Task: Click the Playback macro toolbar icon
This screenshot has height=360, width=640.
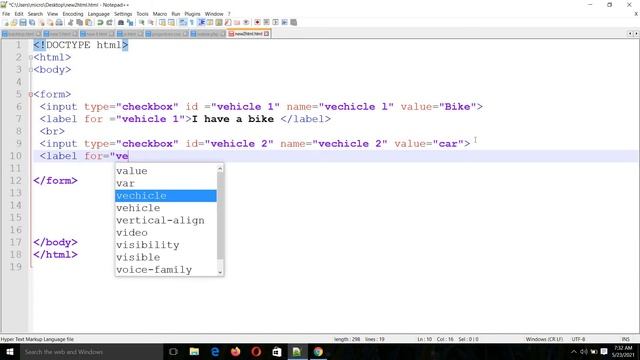Action: 276,22
